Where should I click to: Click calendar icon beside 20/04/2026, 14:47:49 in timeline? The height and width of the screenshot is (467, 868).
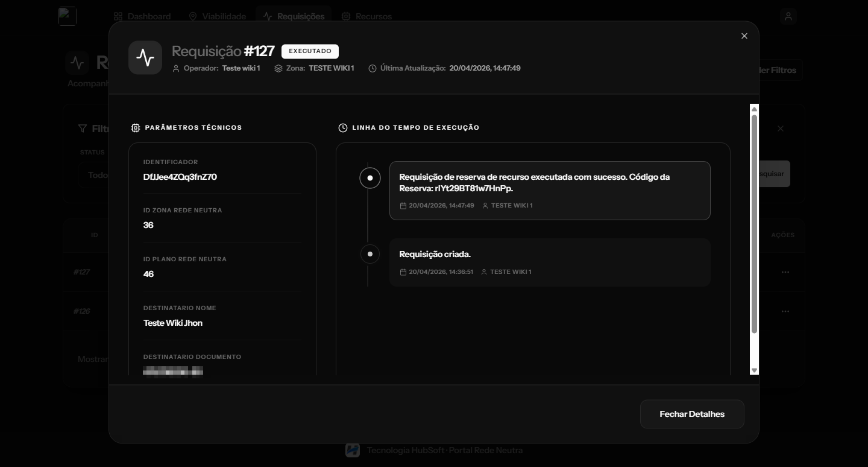[403, 206]
